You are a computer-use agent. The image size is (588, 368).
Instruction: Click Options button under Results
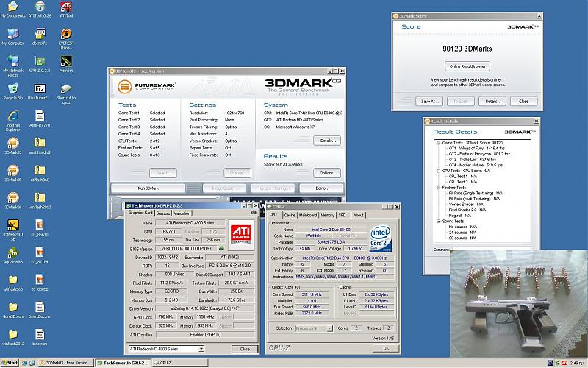(327, 173)
